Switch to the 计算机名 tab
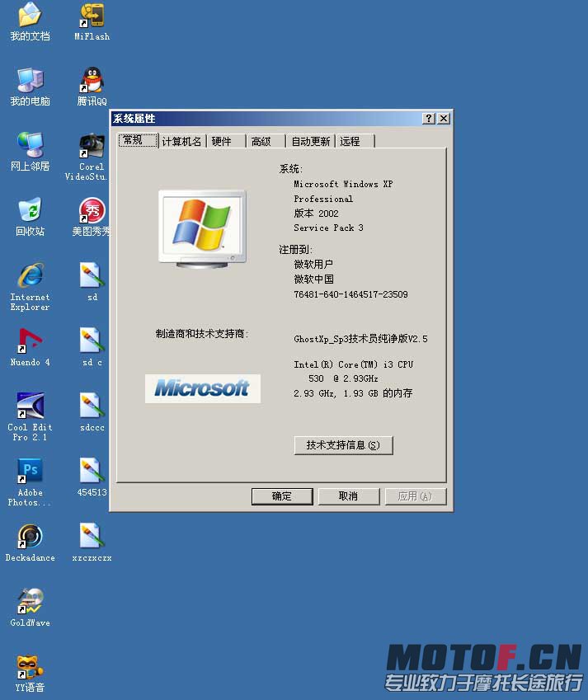The image size is (588, 700). pyautogui.click(x=181, y=142)
